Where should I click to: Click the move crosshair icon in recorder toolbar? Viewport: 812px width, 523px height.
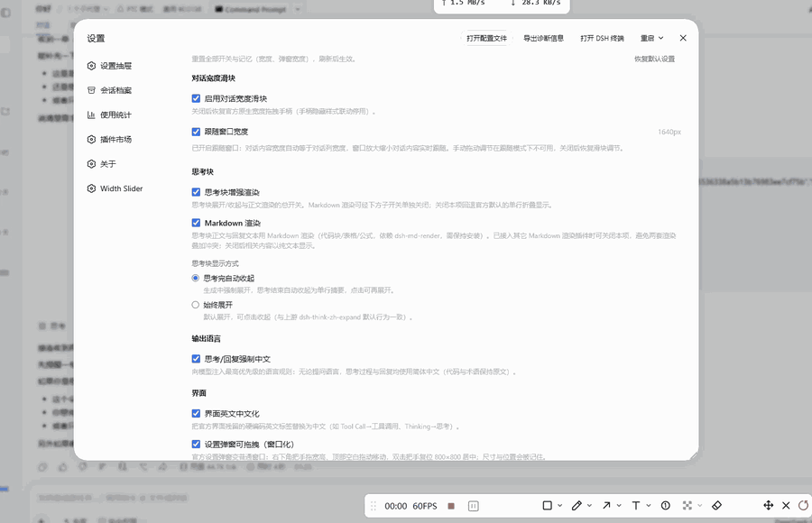pos(769,505)
